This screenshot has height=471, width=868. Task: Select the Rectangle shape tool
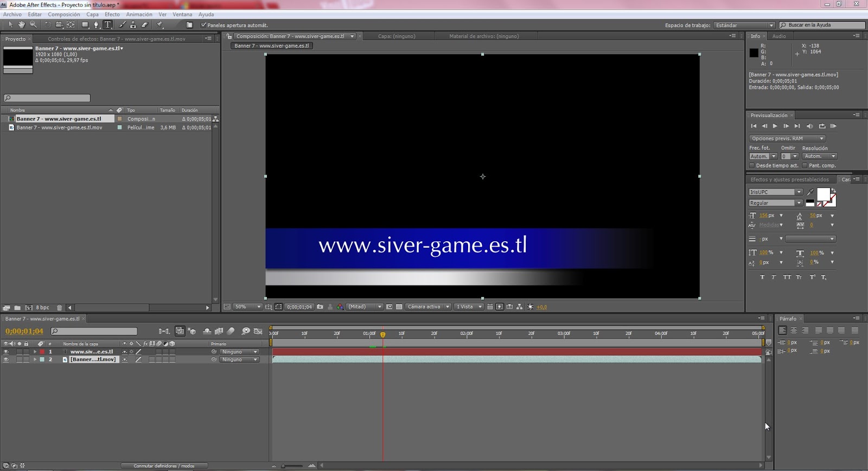[x=85, y=25]
